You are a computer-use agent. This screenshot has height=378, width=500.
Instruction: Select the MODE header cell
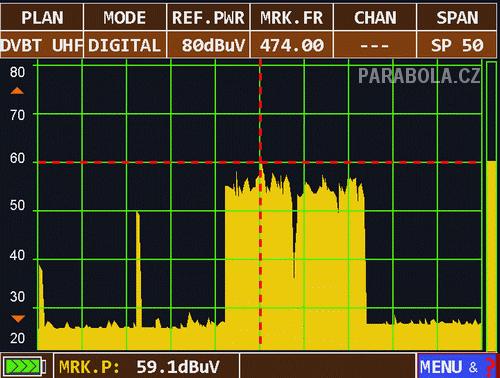coord(125,17)
